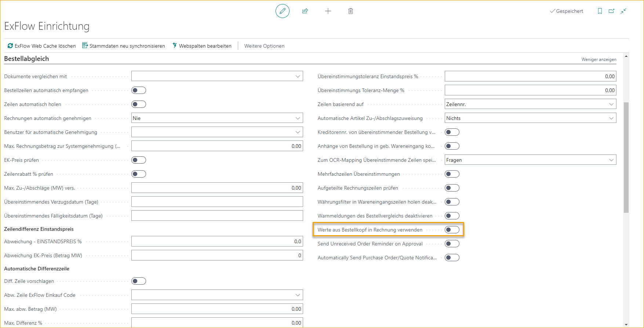Collapse the Bestellabgleich section heading
Image resolution: width=644 pixels, height=328 pixels.
click(26, 59)
